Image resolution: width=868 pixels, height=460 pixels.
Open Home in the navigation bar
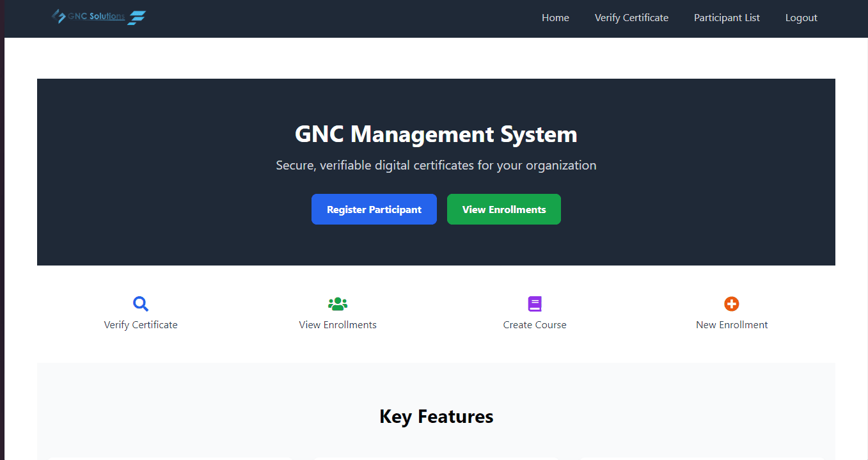coord(555,18)
